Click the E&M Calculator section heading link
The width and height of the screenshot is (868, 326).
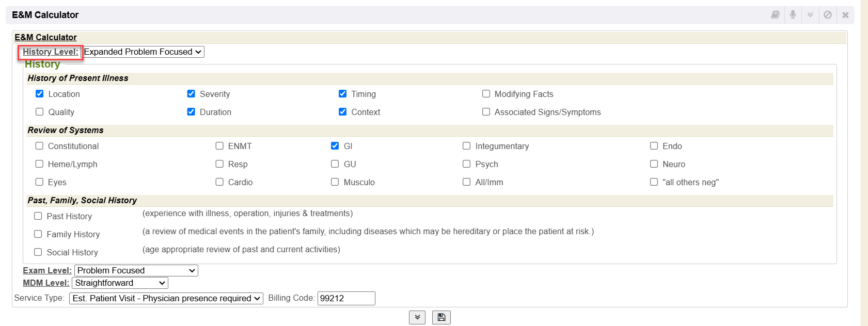45,38
